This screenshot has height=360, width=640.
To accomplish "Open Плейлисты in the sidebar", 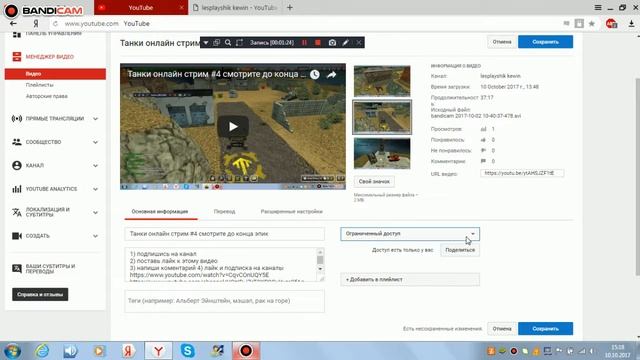I will tap(40, 85).
